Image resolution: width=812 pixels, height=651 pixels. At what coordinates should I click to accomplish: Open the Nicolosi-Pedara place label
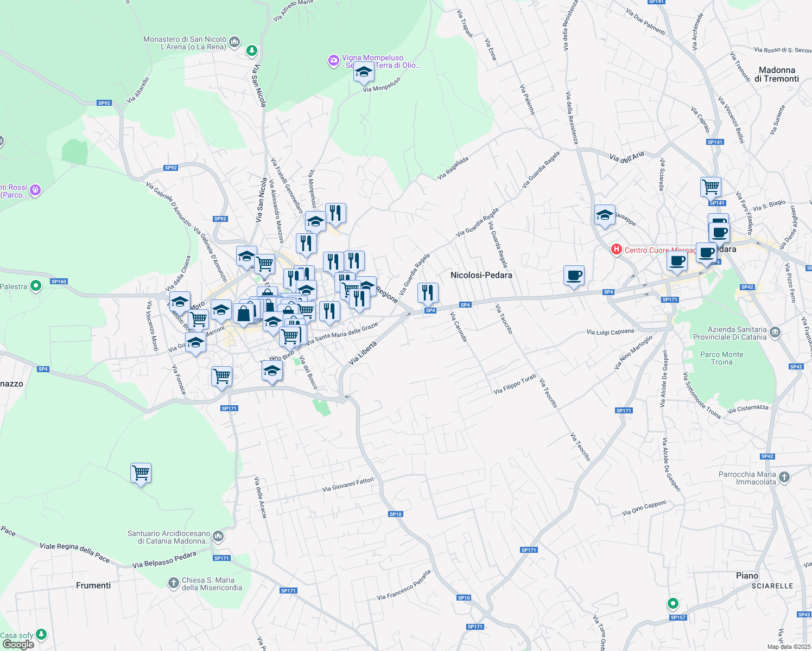[481, 276]
